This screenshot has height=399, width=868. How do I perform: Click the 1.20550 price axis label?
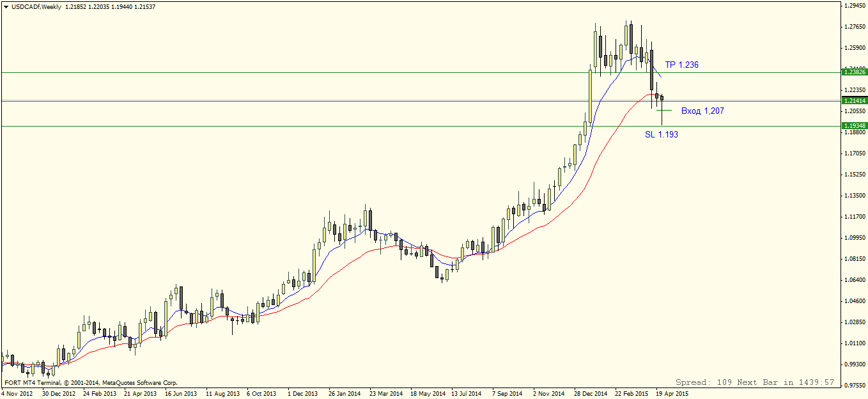(856, 111)
